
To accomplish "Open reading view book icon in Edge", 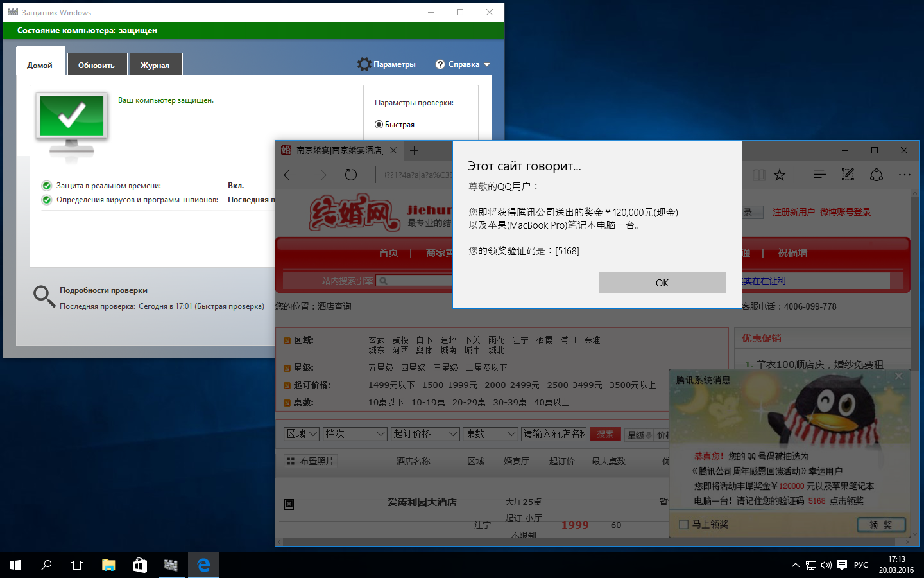I will [x=759, y=175].
